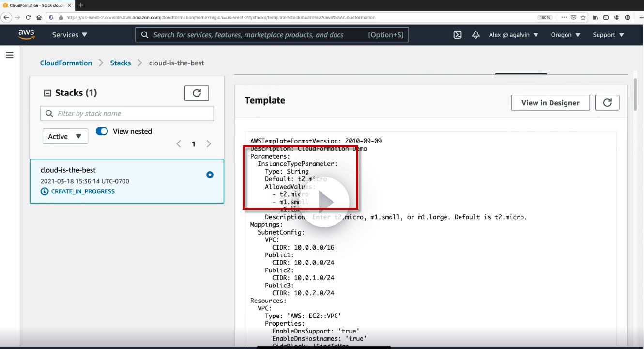Open the page actions three-dot menu
This screenshot has width=644, height=349.
tap(564, 17)
